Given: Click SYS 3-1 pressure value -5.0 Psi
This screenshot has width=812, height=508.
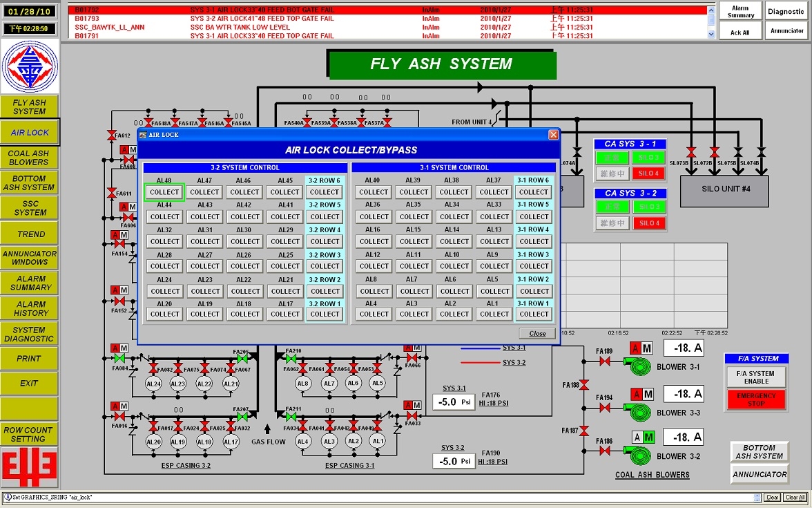Looking at the screenshot, I should (454, 402).
